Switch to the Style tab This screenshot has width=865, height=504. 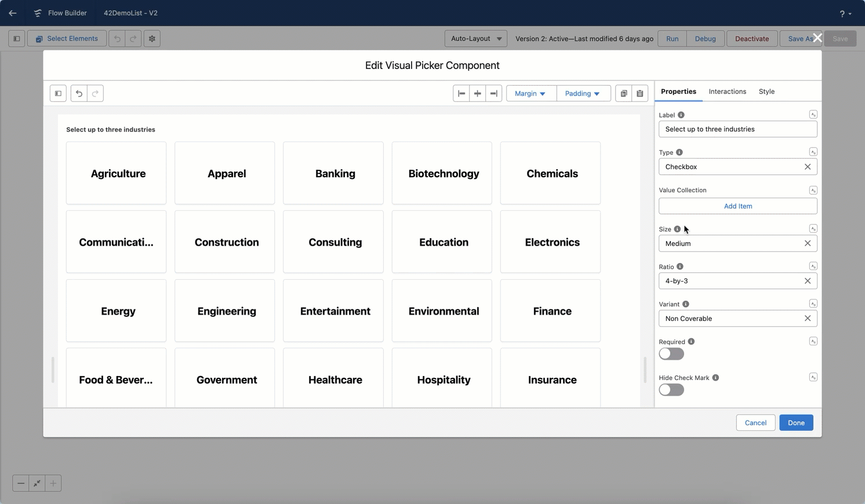click(766, 92)
